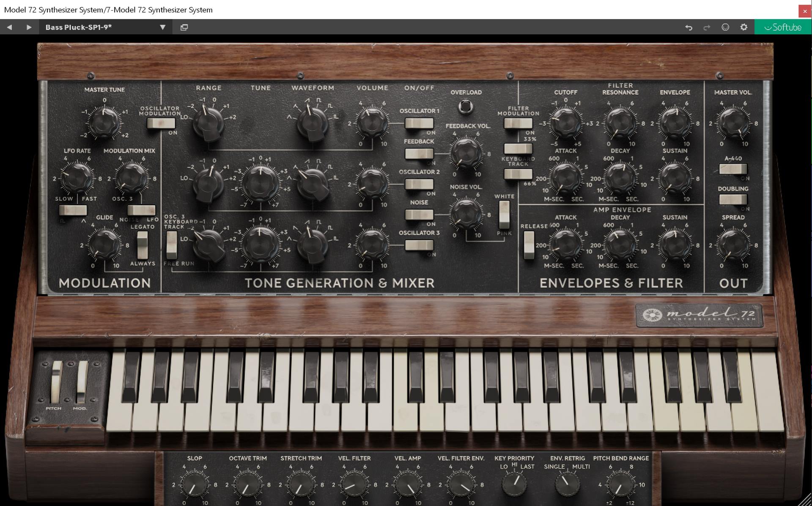Image resolution: width=812 pixels, height=506 pixels.
Task: Open the settings gear icon
Action: tap(744, 27)
